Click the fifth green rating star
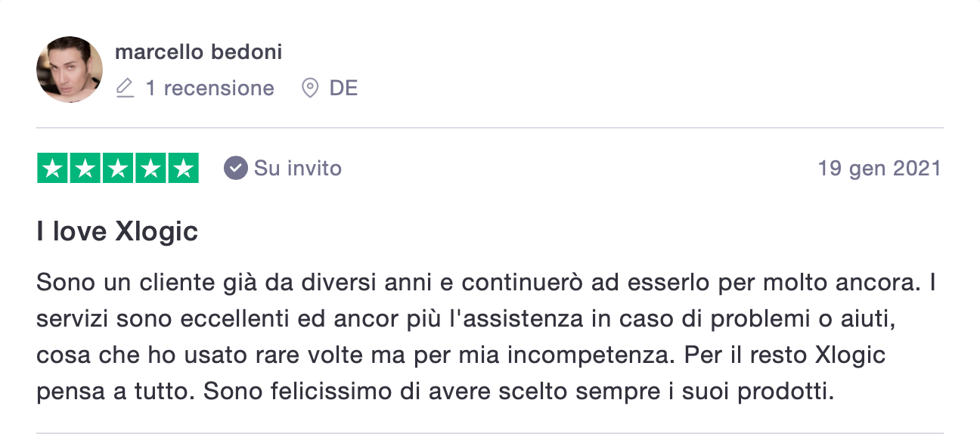The height and width of the screenshot is (434, 980). [x=183, y=168]
